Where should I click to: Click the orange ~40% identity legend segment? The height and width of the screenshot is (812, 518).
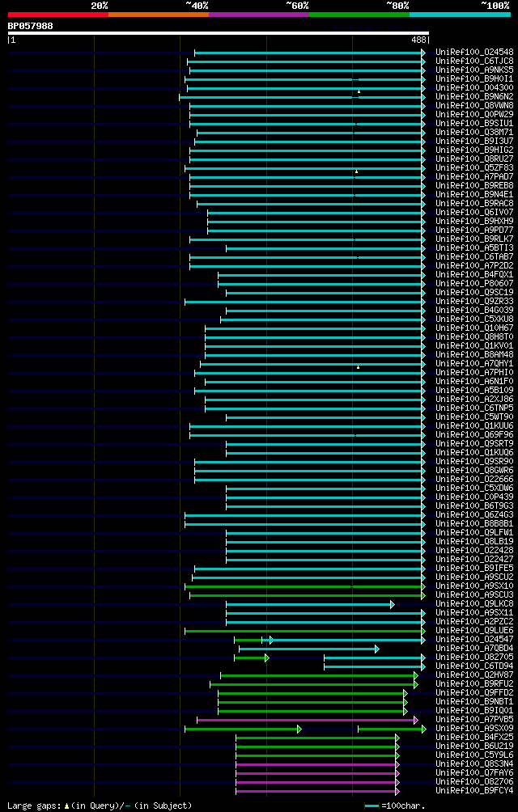[159, 15]
